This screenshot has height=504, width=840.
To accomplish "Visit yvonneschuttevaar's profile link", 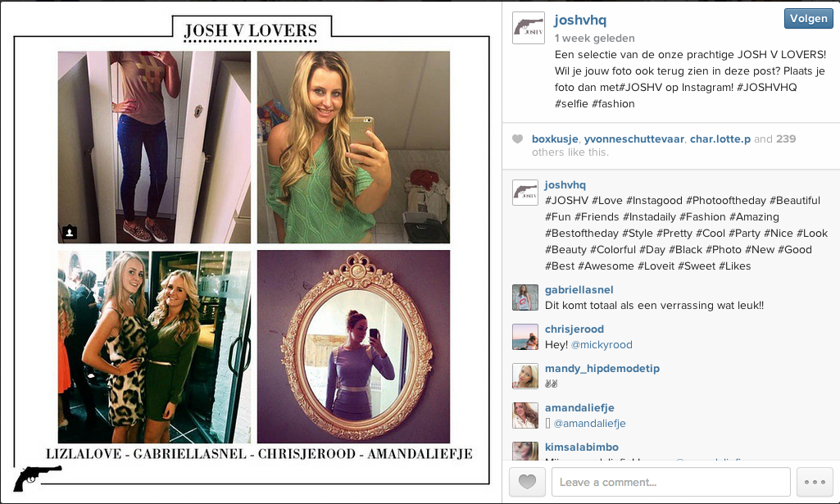I will (633, 138).
